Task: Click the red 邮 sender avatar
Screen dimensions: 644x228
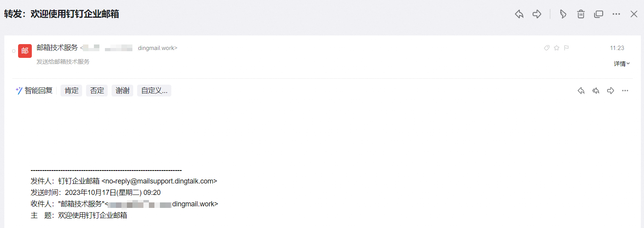Action: [25, 51]
